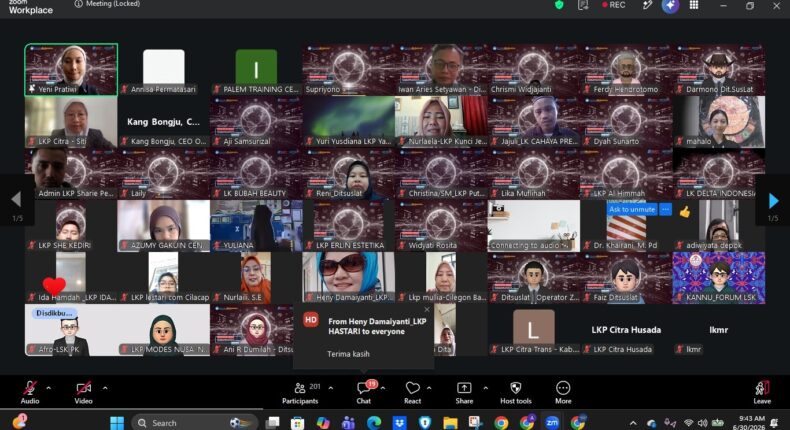Start Share screen

point(464,393)
